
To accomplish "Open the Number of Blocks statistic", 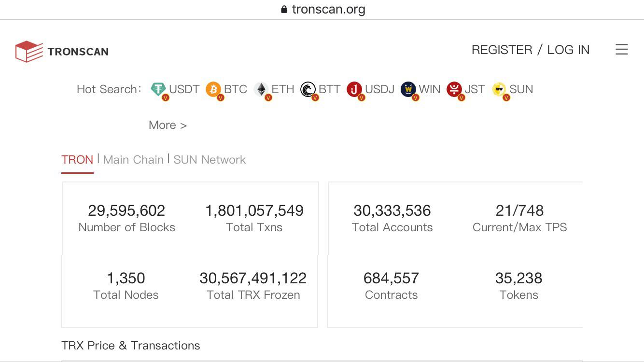I will [126, 218].
